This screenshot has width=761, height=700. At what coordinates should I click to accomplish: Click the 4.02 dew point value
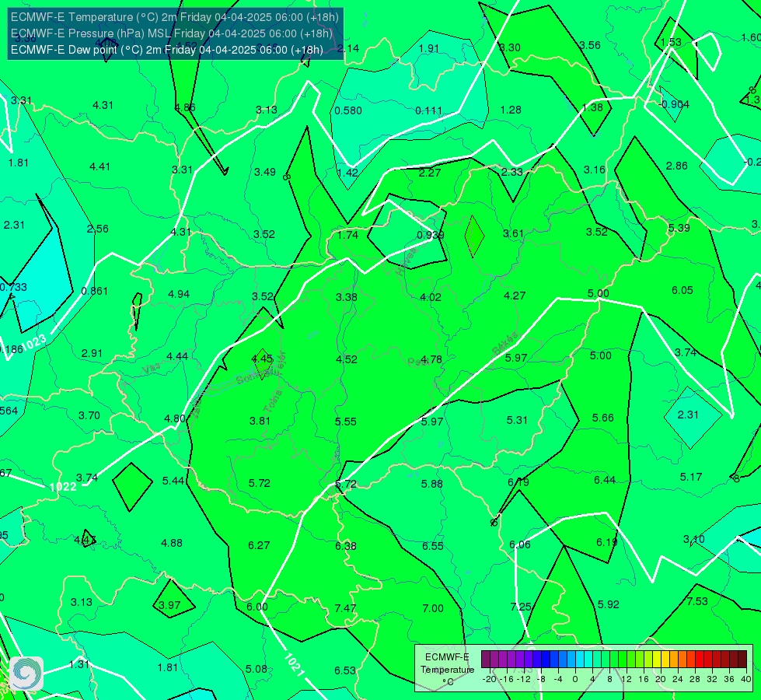point(431,297)
